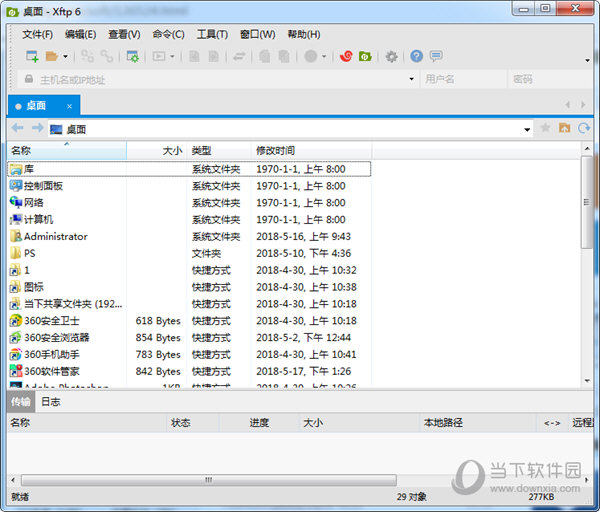The height and width of the screenshot is (512, 600).
Task: Sort by the 大小 column header
Action: 157,150
